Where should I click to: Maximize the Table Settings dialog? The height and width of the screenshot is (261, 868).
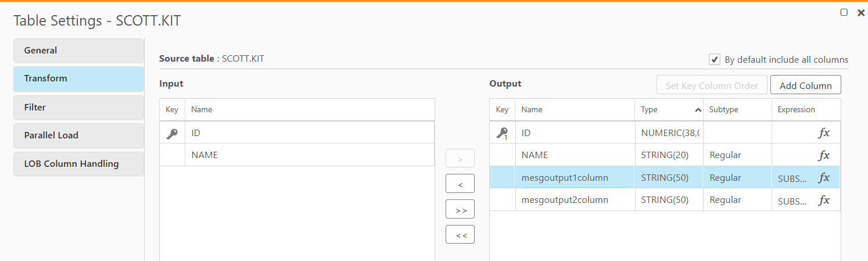[x=844, y=12]
